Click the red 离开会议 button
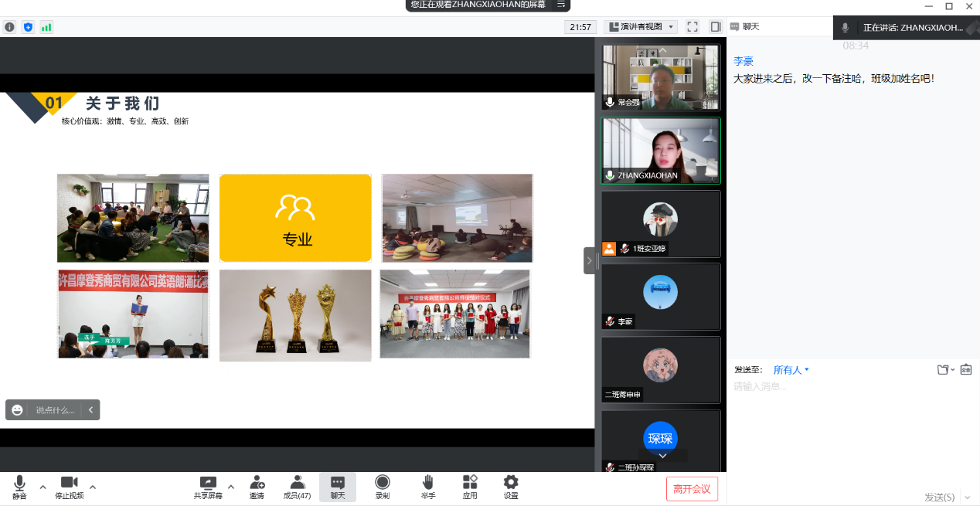 692,489
